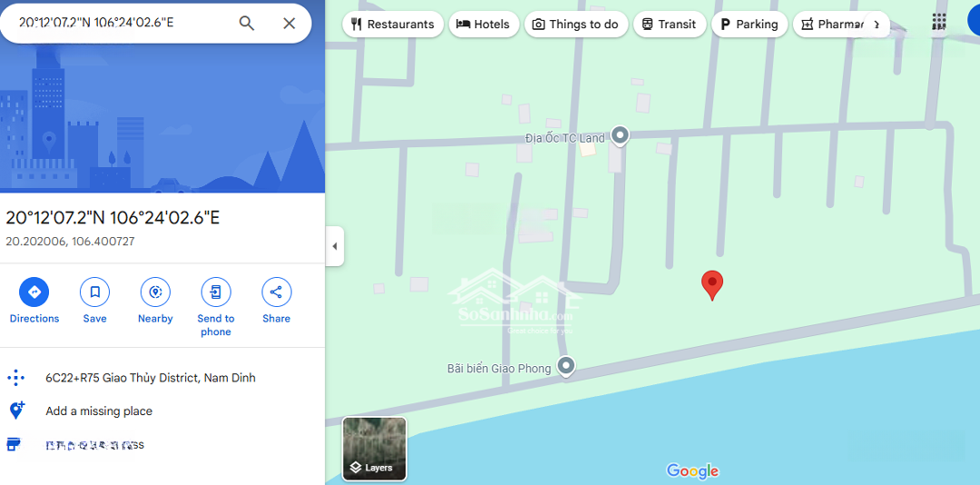The height and width of the screenshot is (485, 980).
Task: Show Transit on the map
Action: 670,25
